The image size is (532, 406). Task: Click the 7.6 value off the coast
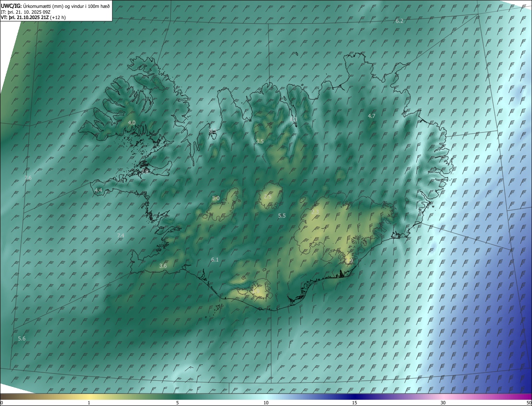coord(28,178)
